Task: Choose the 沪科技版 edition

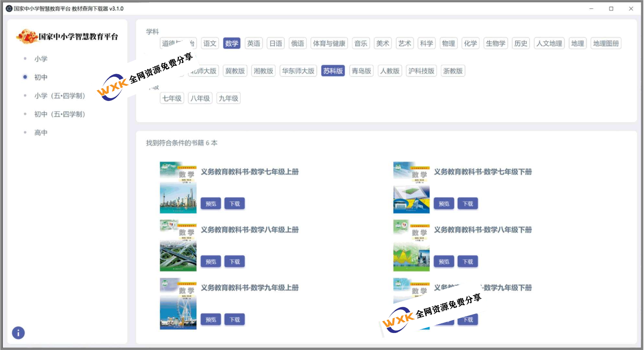Action: (x=421, y=71)
